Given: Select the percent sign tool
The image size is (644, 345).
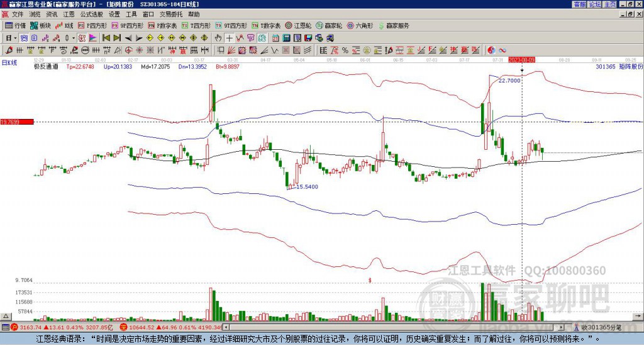Looking at the screenshot, I should (x=345, y=50).
